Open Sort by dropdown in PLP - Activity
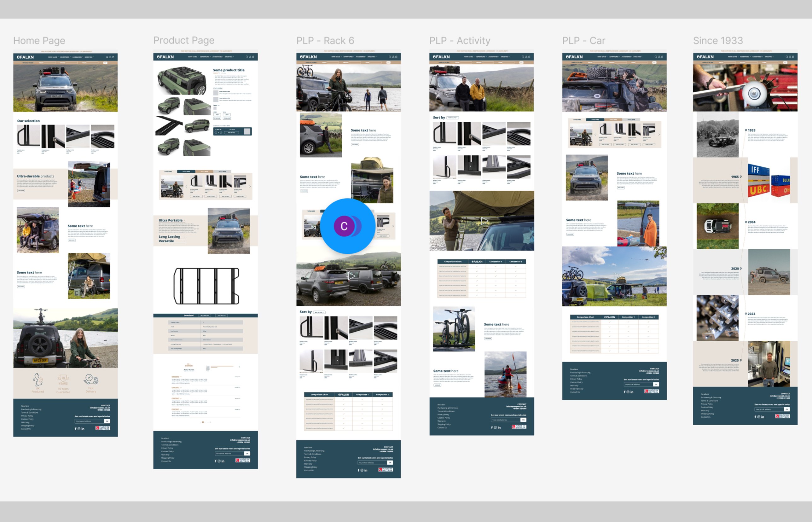Viewport: 812px width, 522px height. [452, 118]
